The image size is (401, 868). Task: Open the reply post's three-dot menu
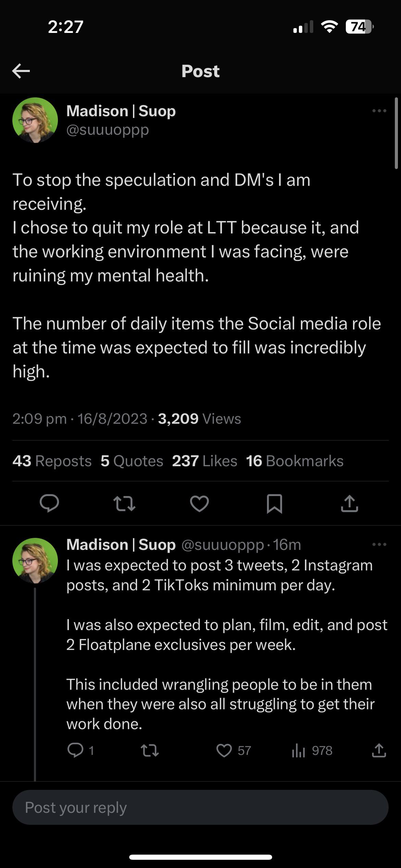coord(379,544)
